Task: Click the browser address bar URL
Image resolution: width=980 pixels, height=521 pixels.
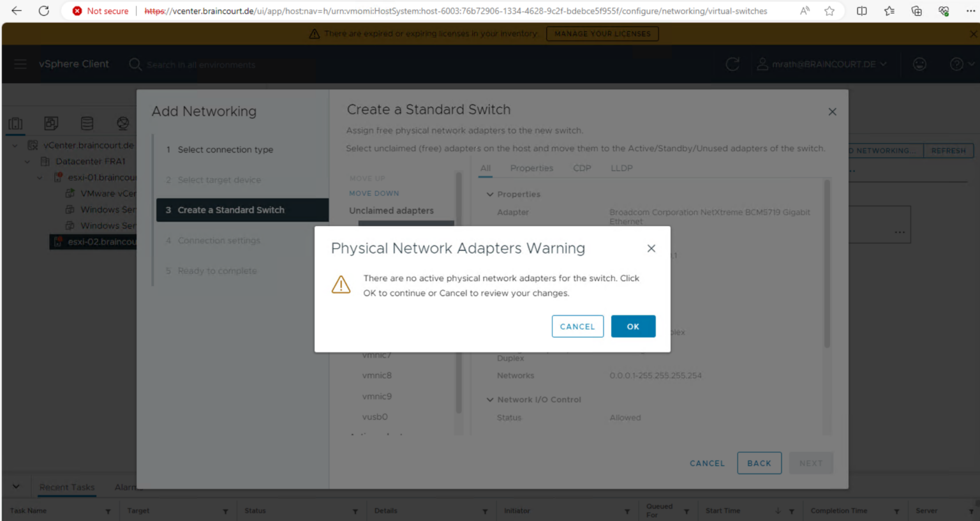Action: click(456, 11)
